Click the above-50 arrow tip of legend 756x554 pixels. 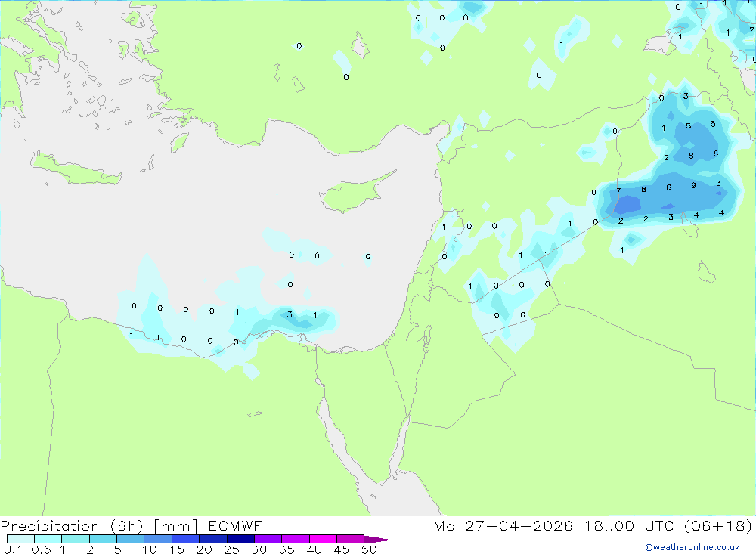pos(377,539)
